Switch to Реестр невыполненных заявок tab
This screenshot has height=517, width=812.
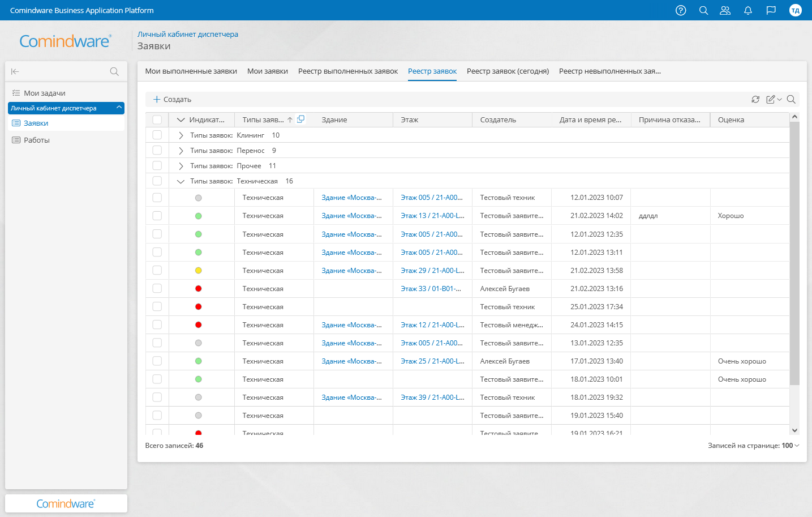coord(610,71)
